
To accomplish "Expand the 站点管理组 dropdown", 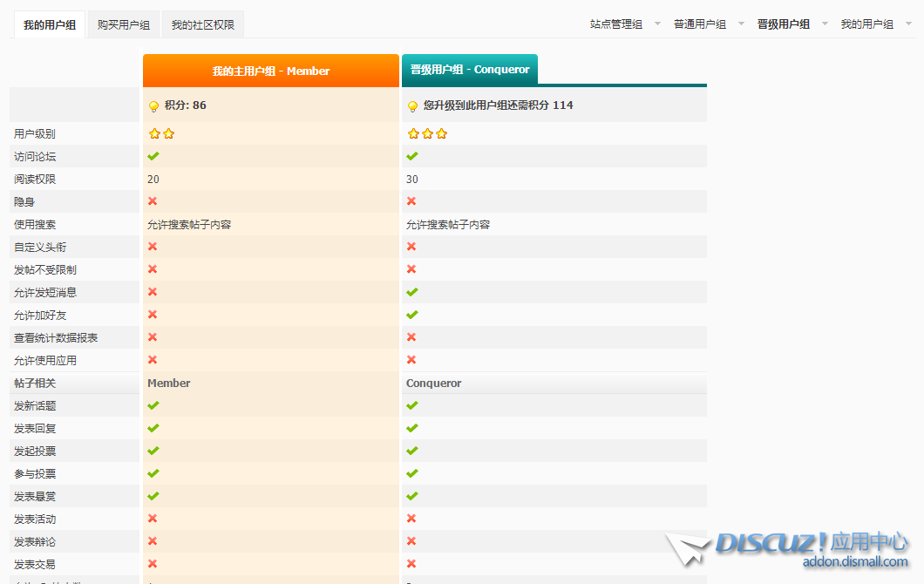I will (624, 24).
